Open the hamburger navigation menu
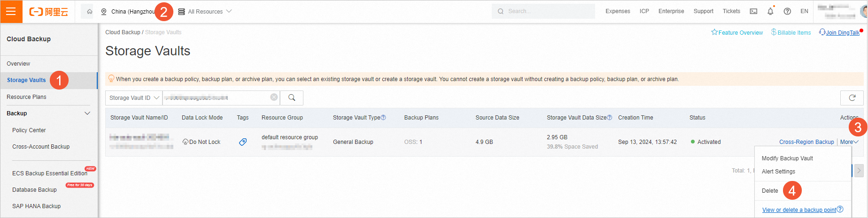This screenshot has height=218, width=868. (11, 11)
